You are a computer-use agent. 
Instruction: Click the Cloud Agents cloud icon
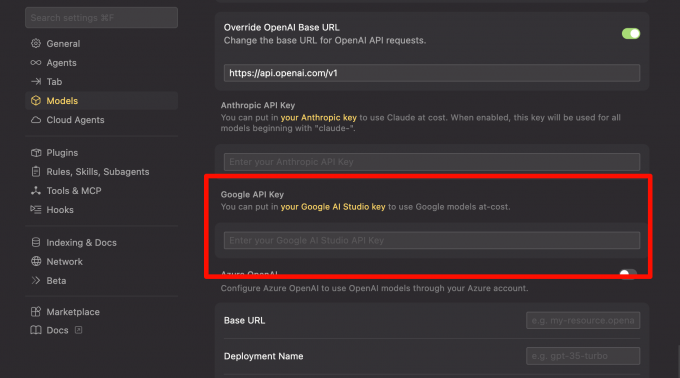pyautogui.click(x=36, y=120)
